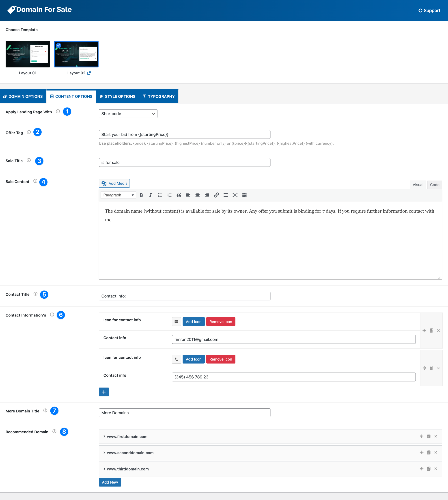Switch to the Code editor tab
Image resolution: width=448 pixels, height=500 pixels.
434,185
